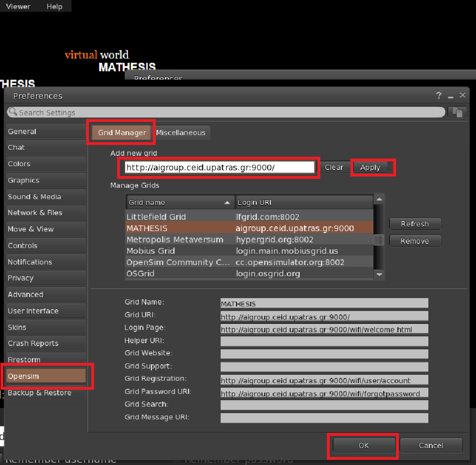Click the Login Page field
The width and height of the screenshot is (476, 465).
324,329
